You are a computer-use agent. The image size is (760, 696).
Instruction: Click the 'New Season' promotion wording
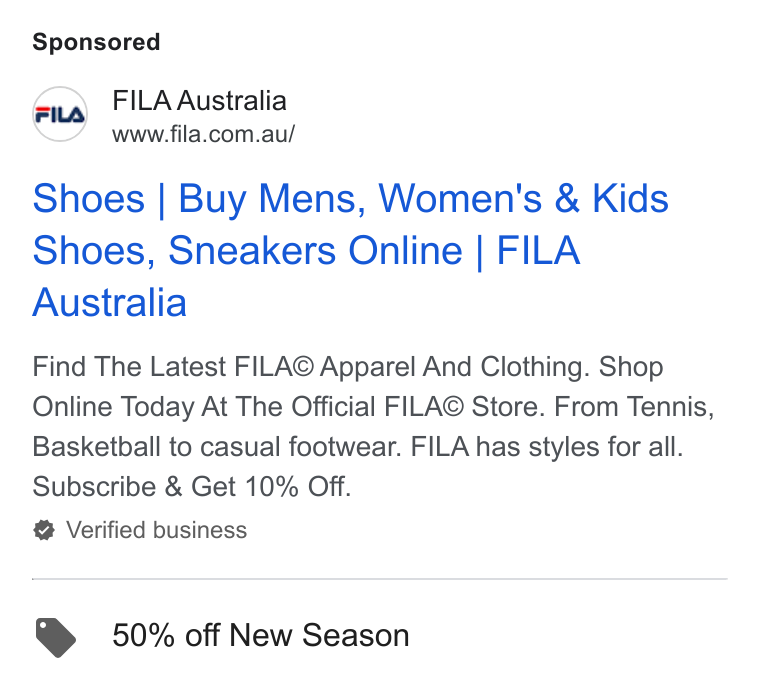[319, 635]
